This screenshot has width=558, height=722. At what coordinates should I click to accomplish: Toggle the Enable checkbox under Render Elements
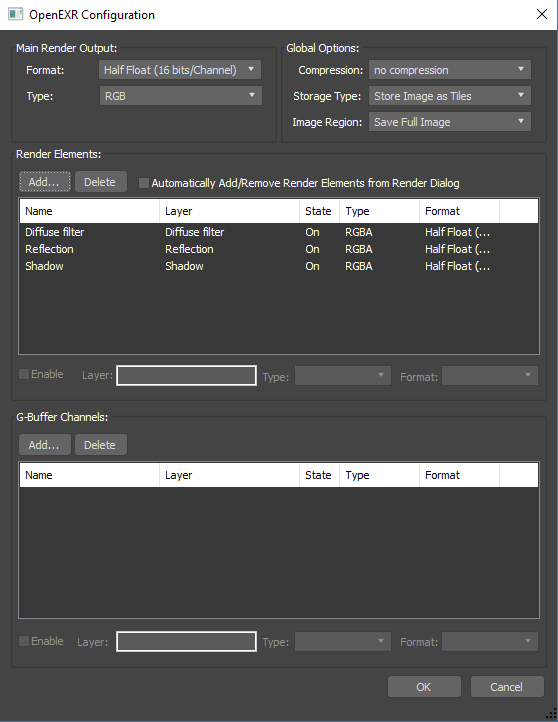24,374
